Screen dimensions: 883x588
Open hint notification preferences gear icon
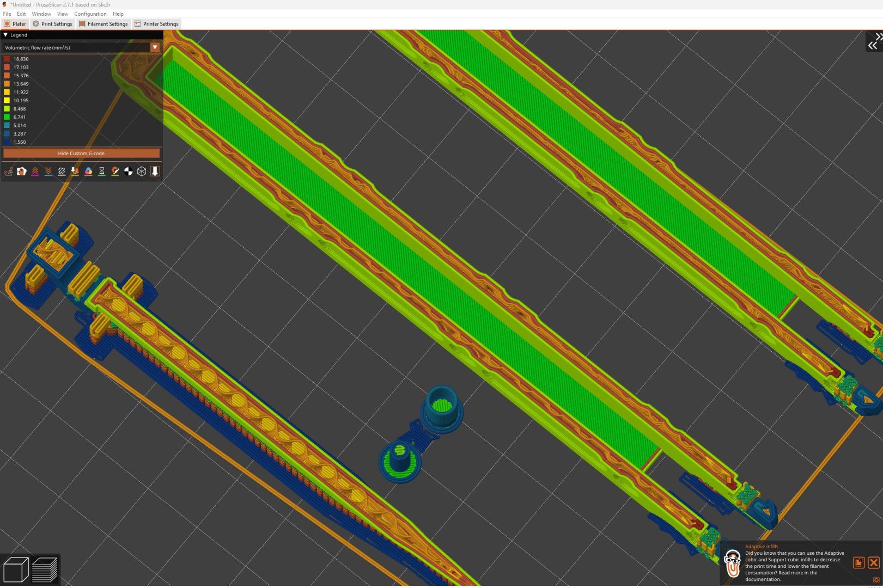point(876,580)
